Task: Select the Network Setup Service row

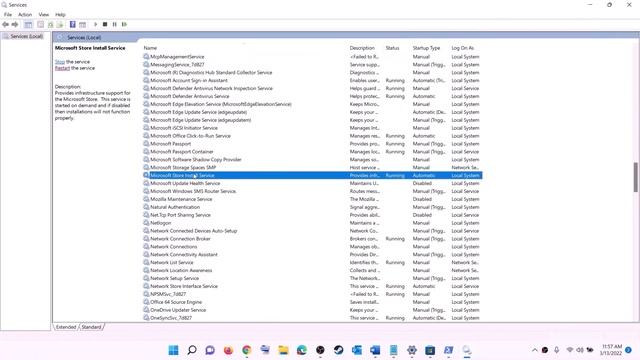Action: click(x=312, y=278)
